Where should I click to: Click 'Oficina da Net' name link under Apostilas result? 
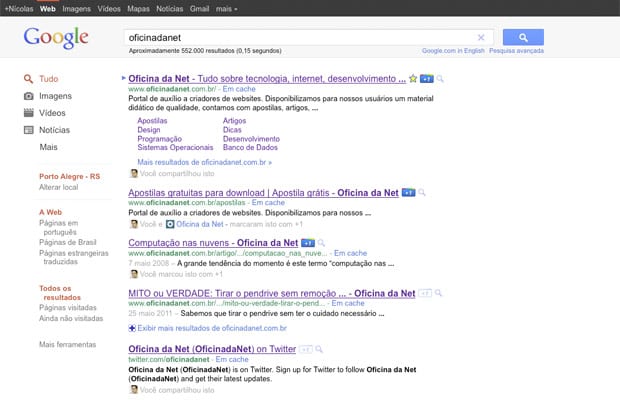point(200,224)
